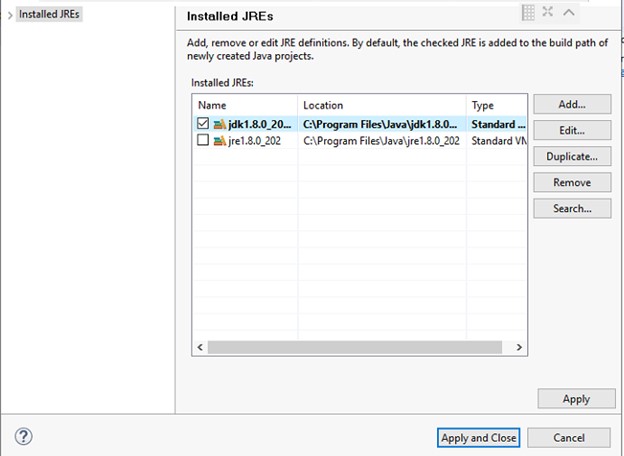
Task: Click the upward chevron in overlay toolbar
Action: pos(569,12)
